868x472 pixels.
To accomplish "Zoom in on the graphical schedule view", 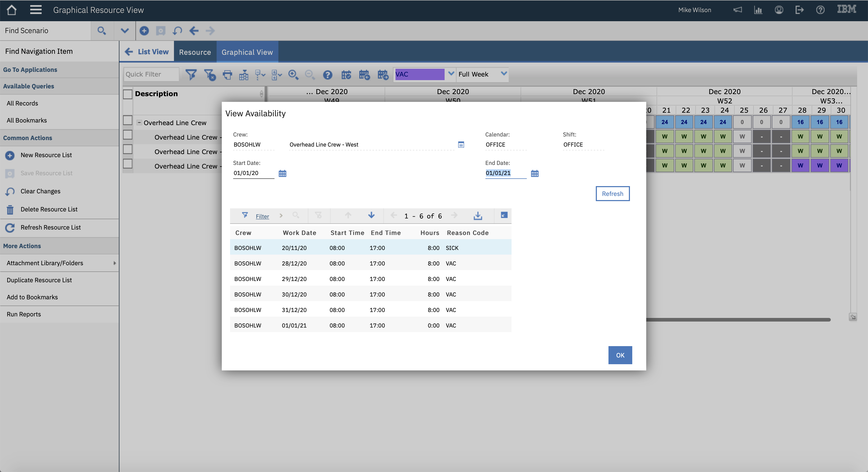I will 293,75.
